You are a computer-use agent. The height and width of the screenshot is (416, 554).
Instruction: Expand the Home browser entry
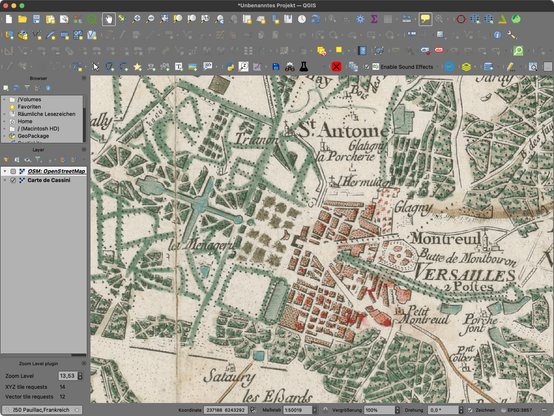pos(5,121)
